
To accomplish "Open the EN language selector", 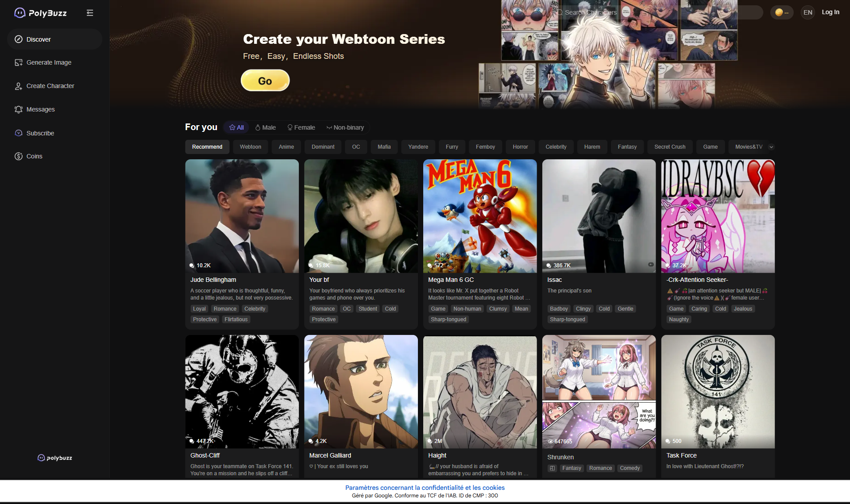I will pyautogui.click(x=808, y=12).
